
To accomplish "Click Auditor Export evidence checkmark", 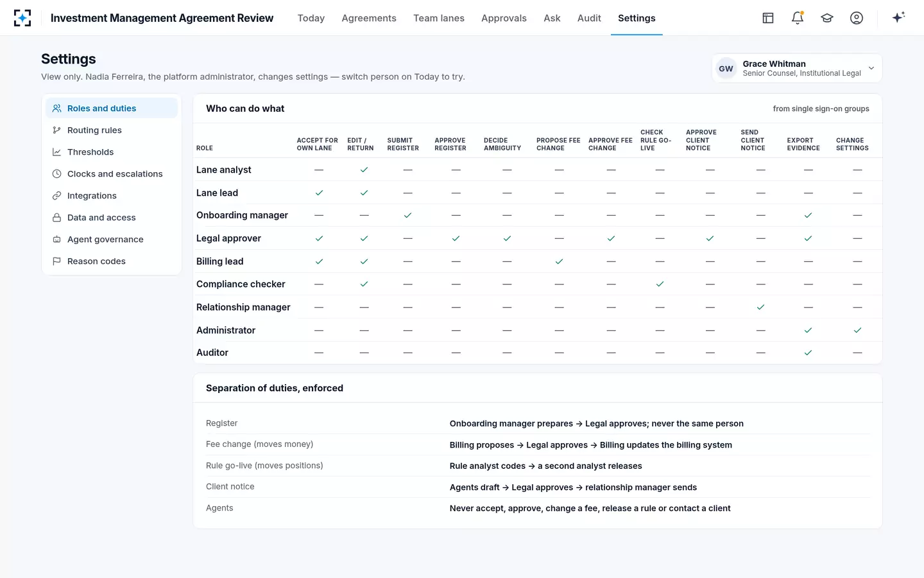I will coord(808,353).
